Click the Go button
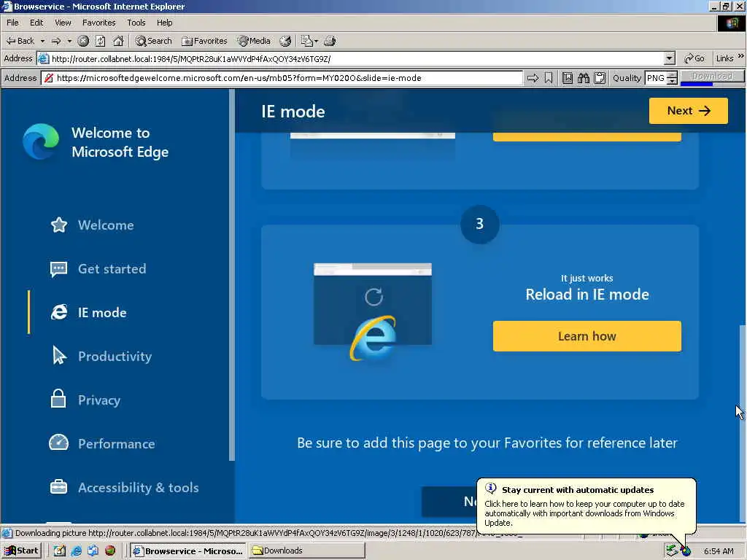This screenshot has width=747, height=560. click(694, 58)
